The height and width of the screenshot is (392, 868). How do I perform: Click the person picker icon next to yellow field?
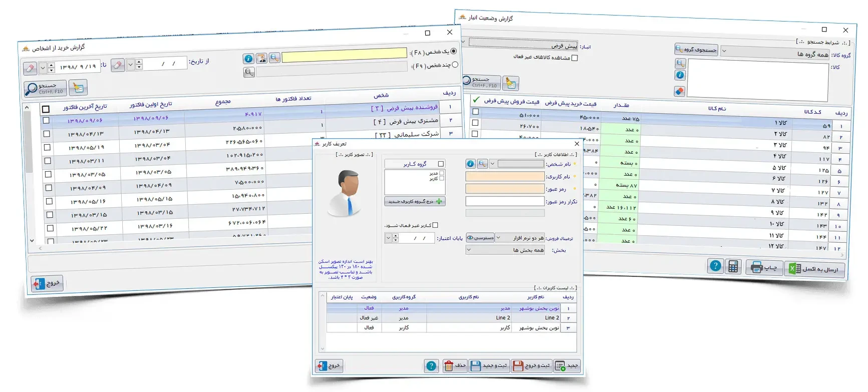click(x=261, y=59)
